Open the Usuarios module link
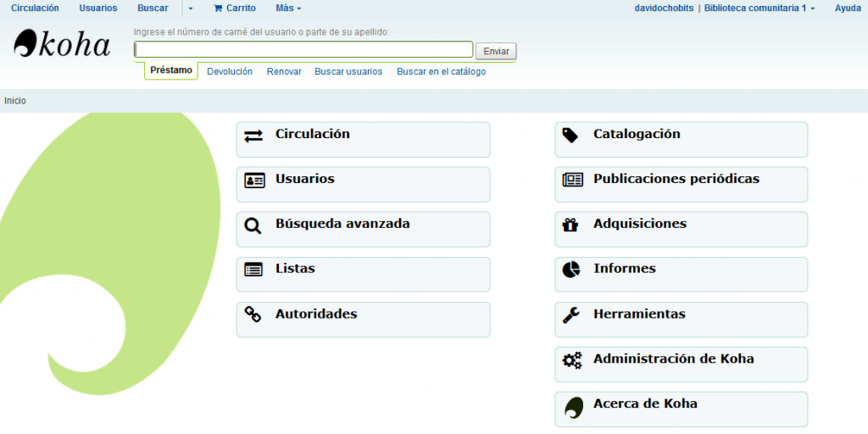 (x=363, y=184)
